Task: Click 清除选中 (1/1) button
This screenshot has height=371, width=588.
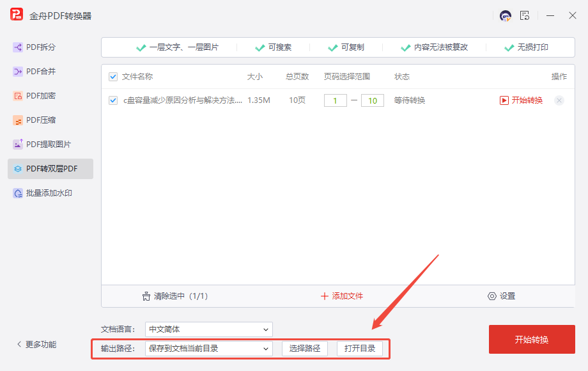Action: coord(174,296)
